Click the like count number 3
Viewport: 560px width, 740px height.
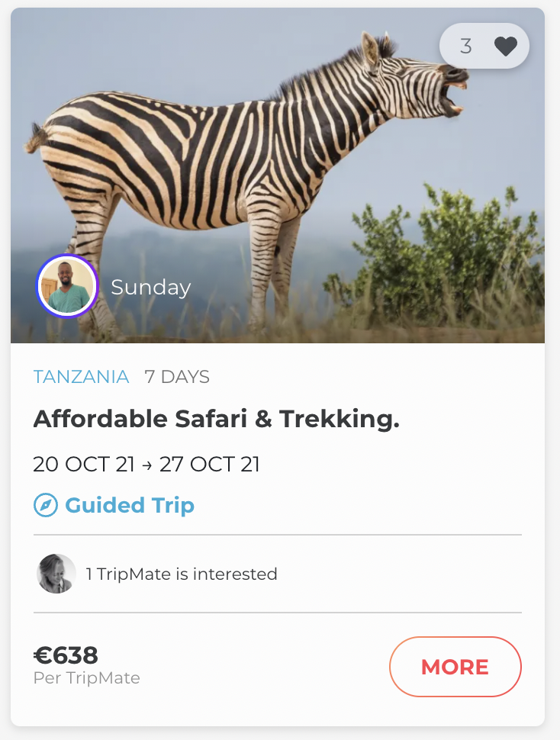point(465,47)
